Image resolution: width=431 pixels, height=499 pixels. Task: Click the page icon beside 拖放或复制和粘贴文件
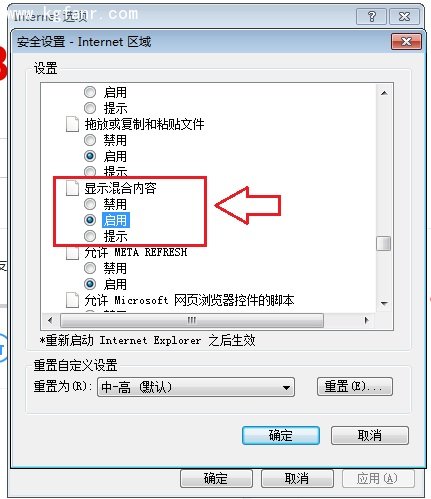click(x=72, y=124)
